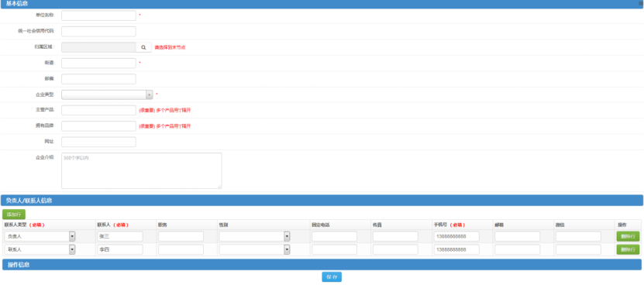Screen dimensions: 644x288
Task: Open 性别 dropdown in 张三 row
Action: tap(254, 236)
